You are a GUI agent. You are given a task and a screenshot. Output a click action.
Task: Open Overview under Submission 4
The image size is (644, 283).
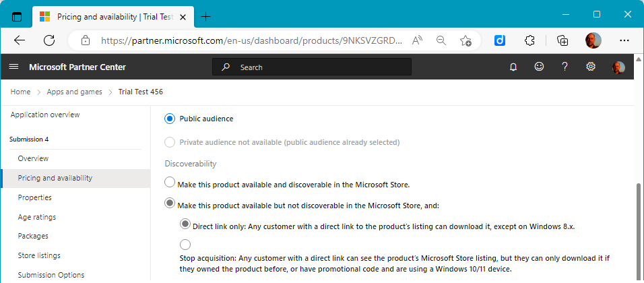tap(33, 158)
